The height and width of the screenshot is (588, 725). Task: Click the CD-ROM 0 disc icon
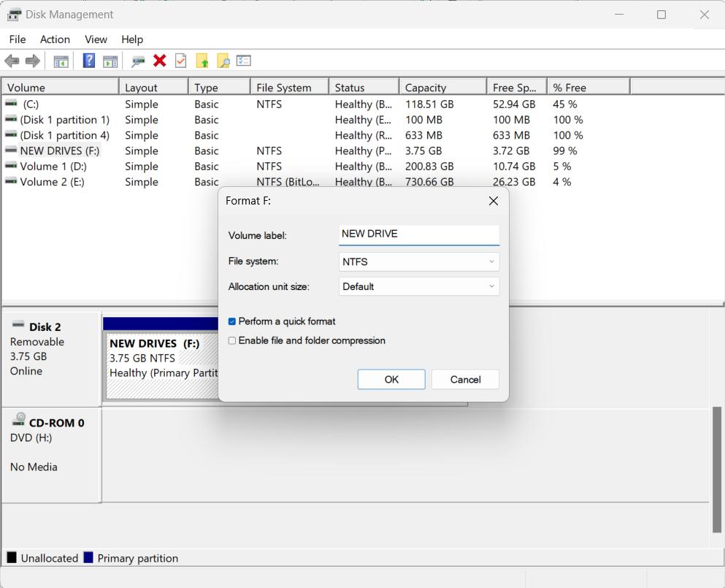tap(18, 419)
